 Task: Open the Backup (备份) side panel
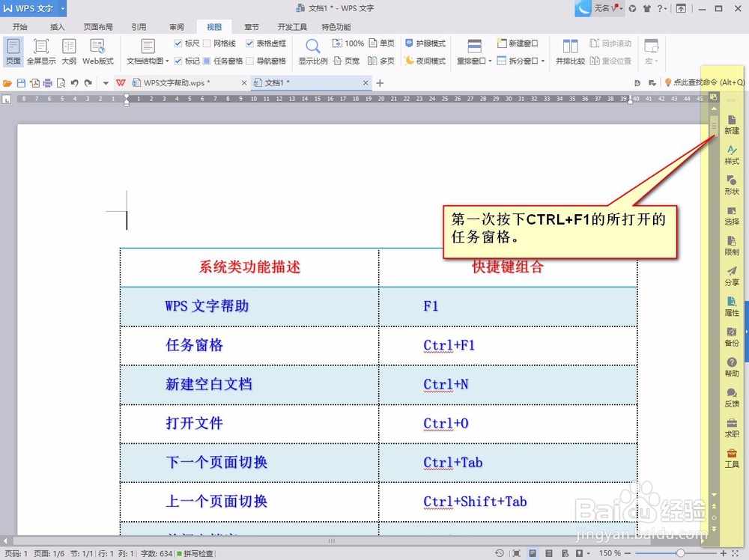pos(731,337)
